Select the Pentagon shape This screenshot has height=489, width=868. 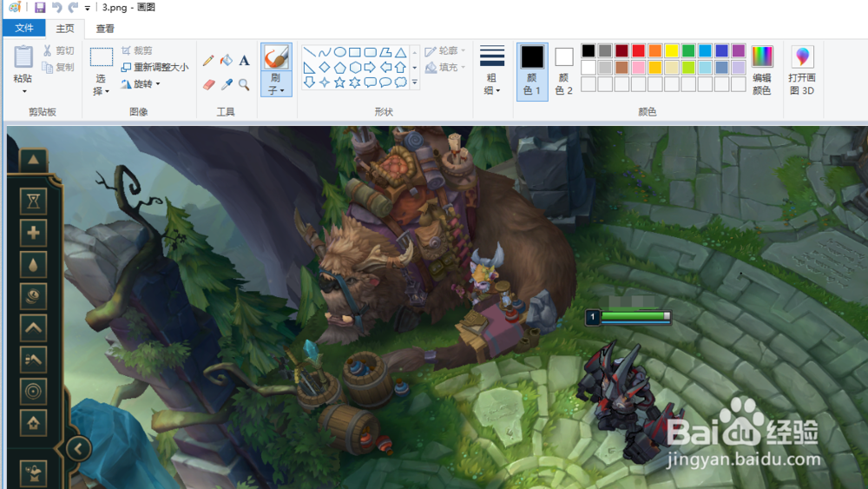pyautogui.click(x=340, y=68)
